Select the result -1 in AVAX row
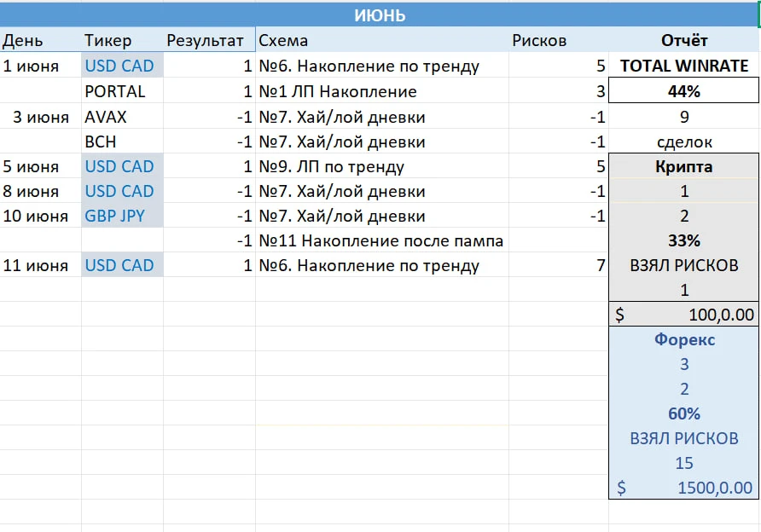The height and width of the screenshot is (532, 761). 209,117
